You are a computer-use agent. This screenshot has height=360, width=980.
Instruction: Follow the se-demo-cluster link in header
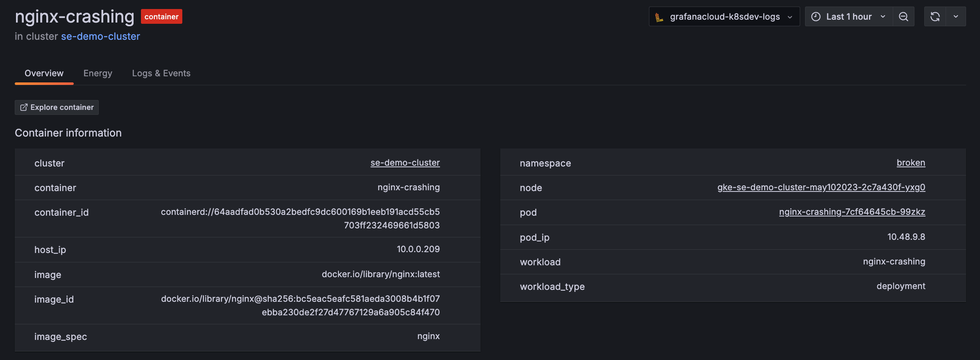click(x=100, y=36)
